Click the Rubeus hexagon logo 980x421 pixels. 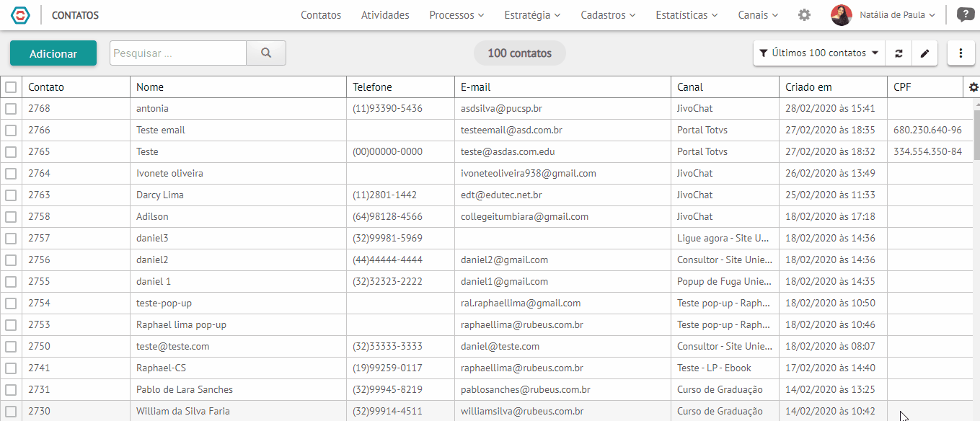pos(21,15)
